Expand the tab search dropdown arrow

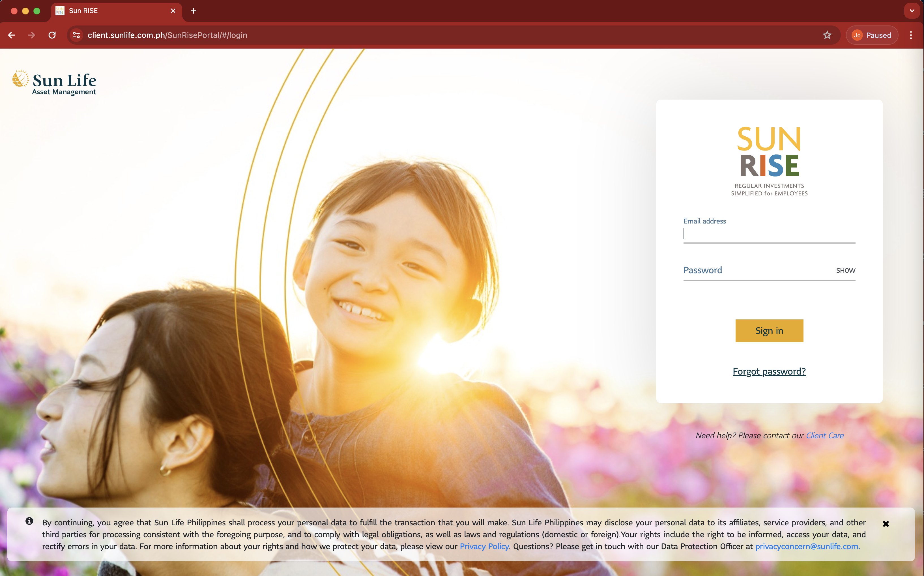click(912, 11)
